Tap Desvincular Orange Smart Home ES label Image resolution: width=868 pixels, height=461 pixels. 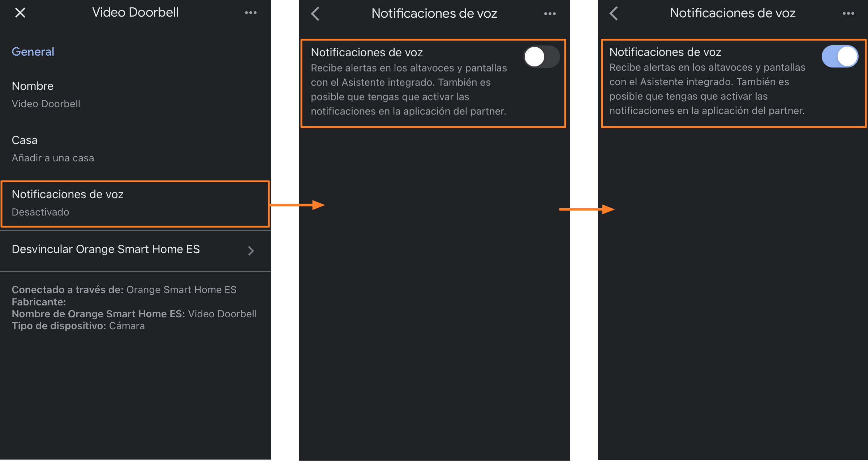coord(106,249)
